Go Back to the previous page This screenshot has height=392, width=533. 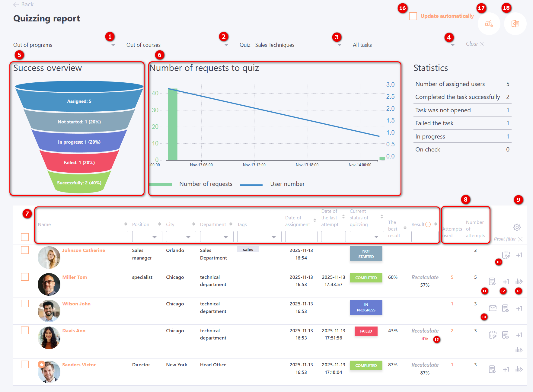pos(24,5)
